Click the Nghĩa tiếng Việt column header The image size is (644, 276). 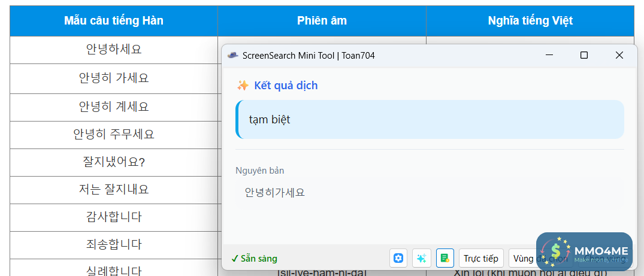[x=530, y=21]
